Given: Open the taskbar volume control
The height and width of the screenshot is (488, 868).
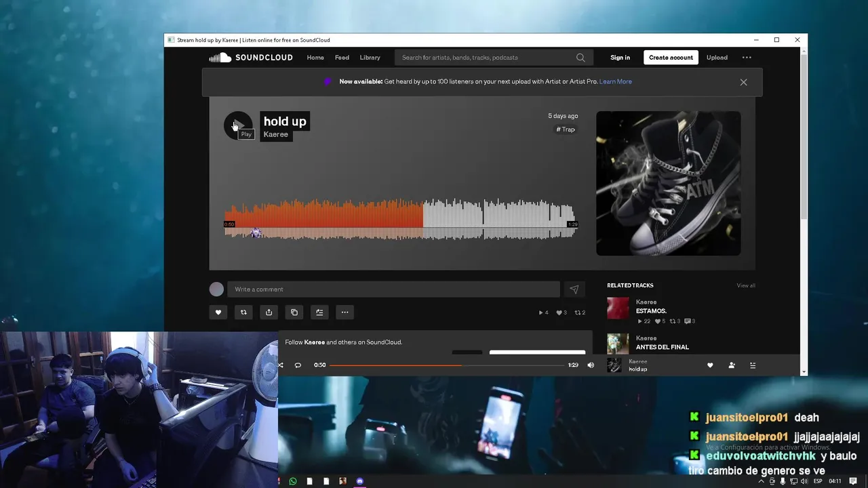Looking at the screenshot, I should (x=804, y=481).
